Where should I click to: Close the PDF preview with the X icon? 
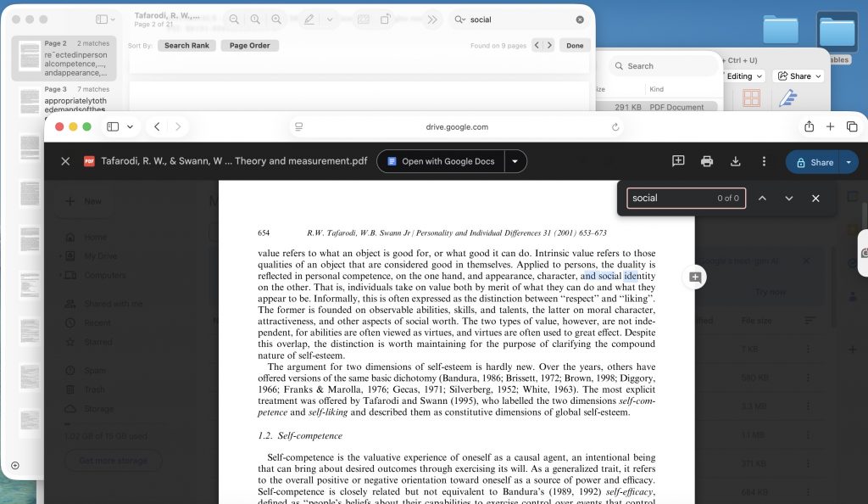[x=65, y=161]
